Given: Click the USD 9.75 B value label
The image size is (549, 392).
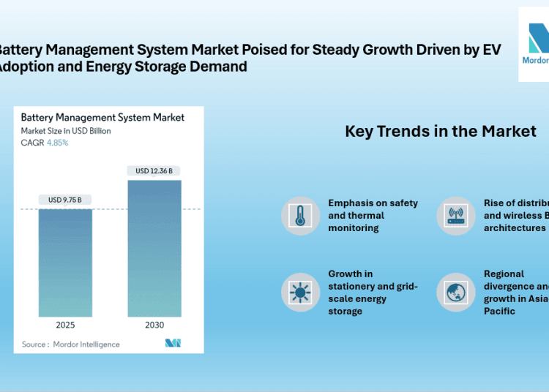Looking at the screenshot, I should [x=65, y=200].
